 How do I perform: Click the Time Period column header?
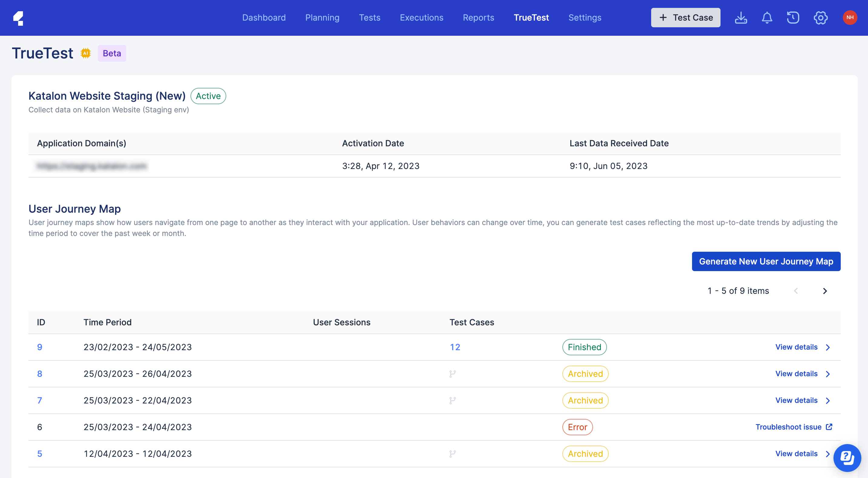pos(108,322)
